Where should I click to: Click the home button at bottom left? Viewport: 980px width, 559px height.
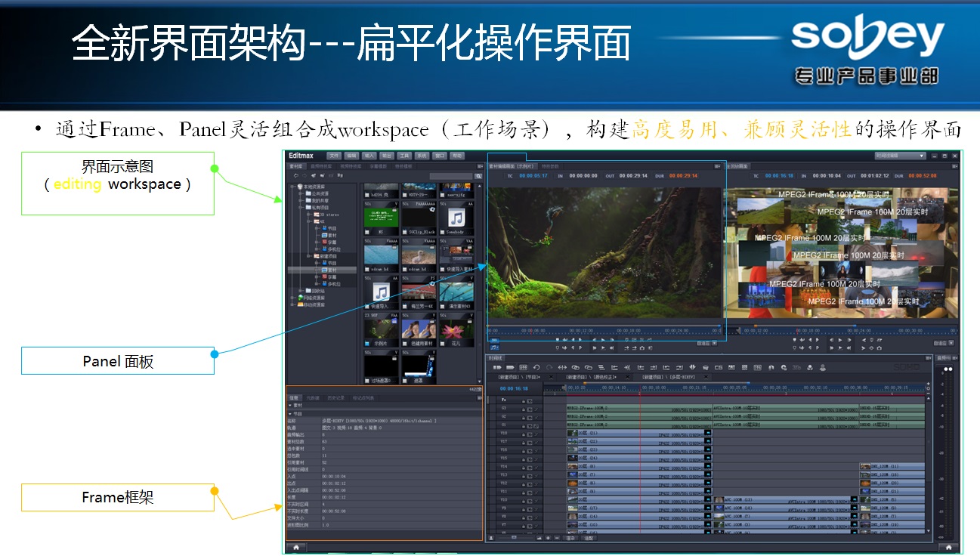pos(296,548)
